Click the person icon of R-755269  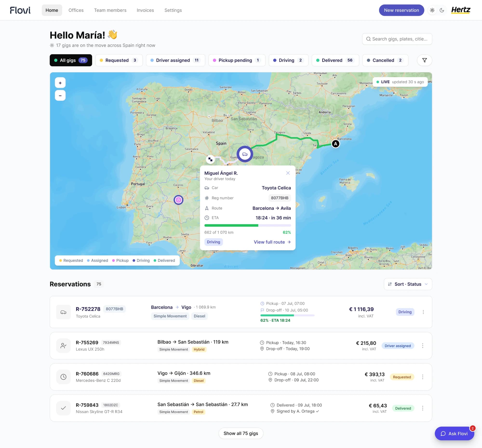pyautogui.click(x=63, y=346)
